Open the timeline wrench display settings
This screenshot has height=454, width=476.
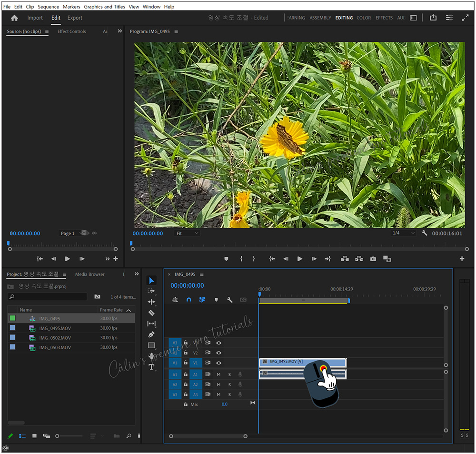[x=229, y=300]
